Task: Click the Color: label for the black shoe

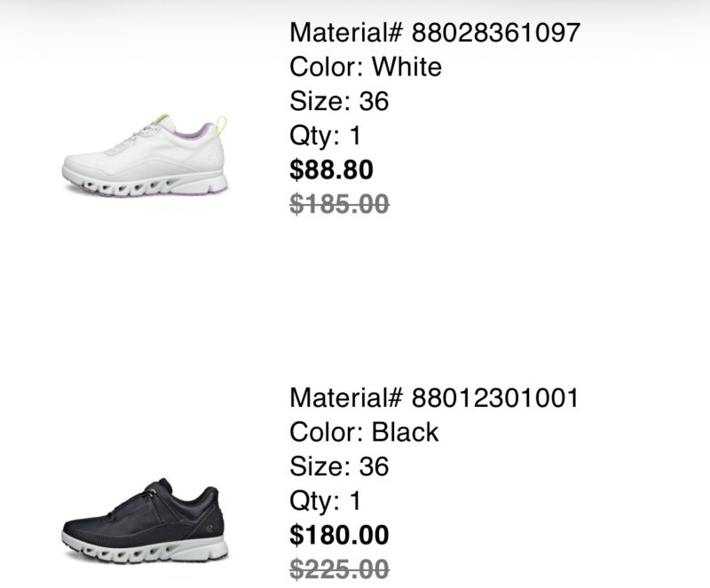Action: tap(326, 432)
